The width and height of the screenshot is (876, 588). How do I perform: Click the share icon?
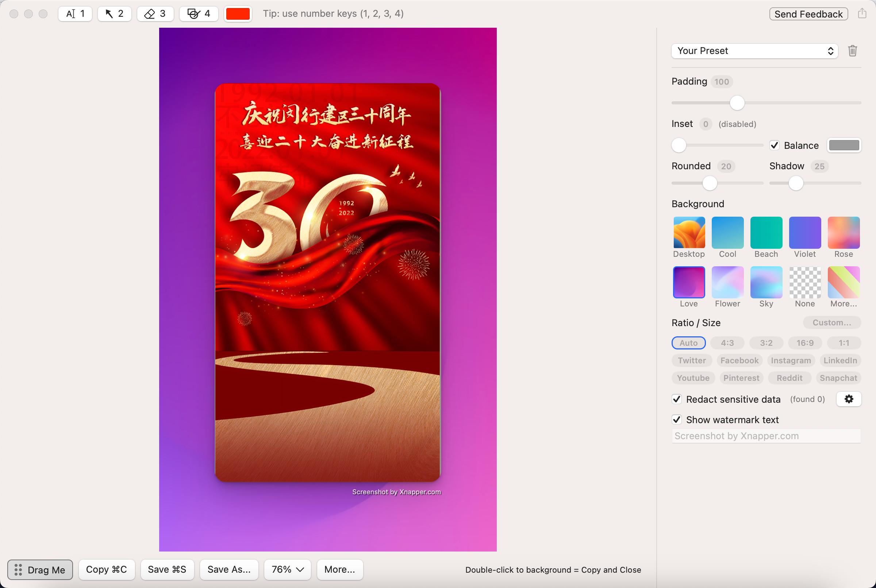point(862,14)
